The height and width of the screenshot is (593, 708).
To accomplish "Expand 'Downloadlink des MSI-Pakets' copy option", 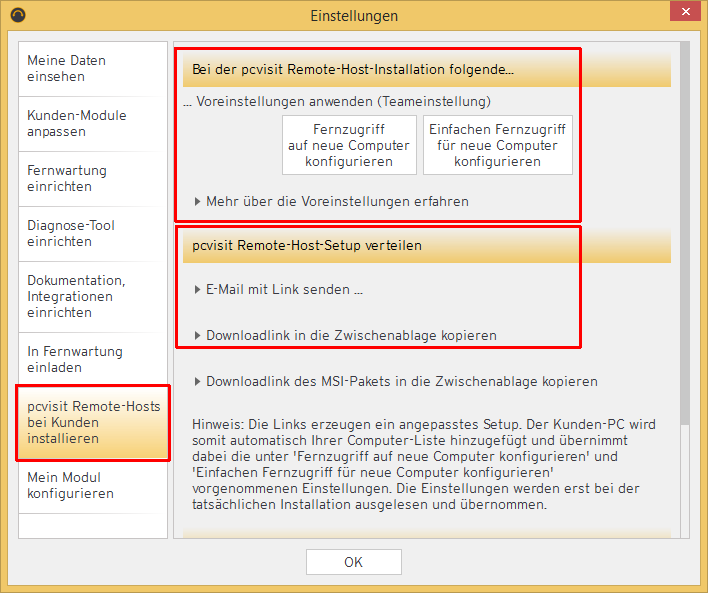I will tap(401, 381).
